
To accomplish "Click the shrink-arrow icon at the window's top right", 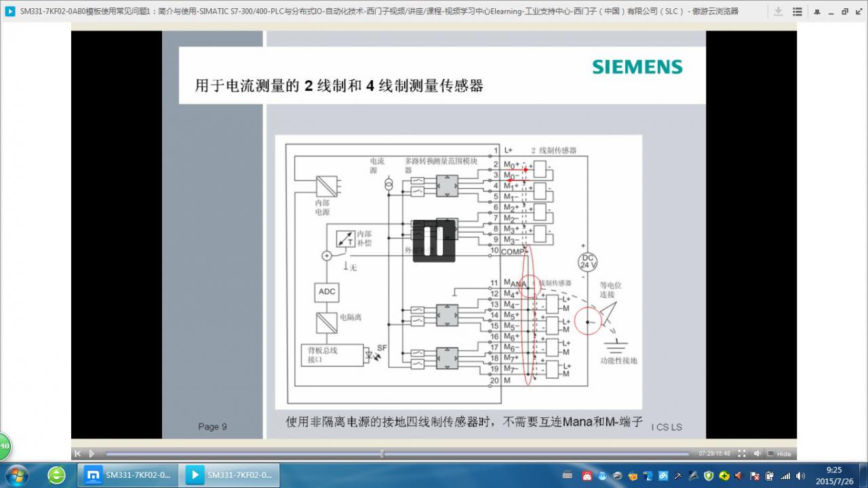I will click(x=858, y=12).
